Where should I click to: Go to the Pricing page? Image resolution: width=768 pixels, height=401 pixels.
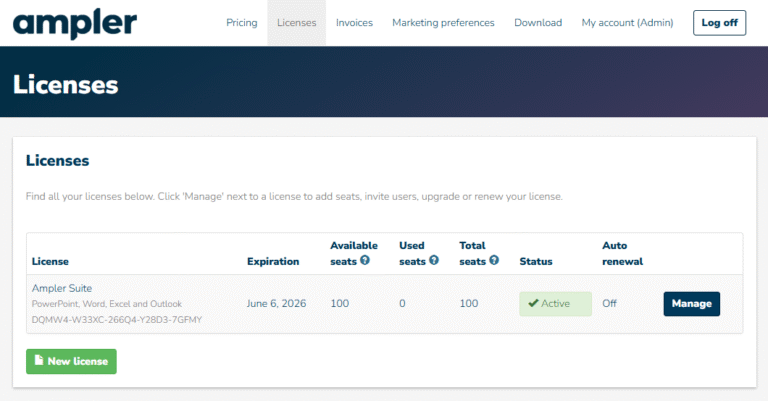tap(241, 23)
